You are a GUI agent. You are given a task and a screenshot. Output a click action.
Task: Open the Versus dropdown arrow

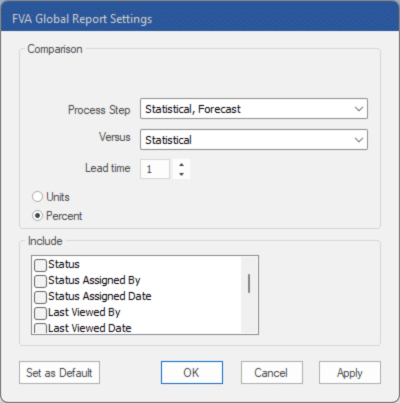point(359,140)
